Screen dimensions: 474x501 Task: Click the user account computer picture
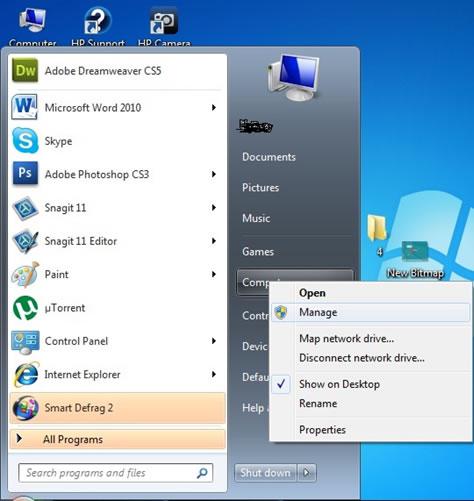coord(294,77)
